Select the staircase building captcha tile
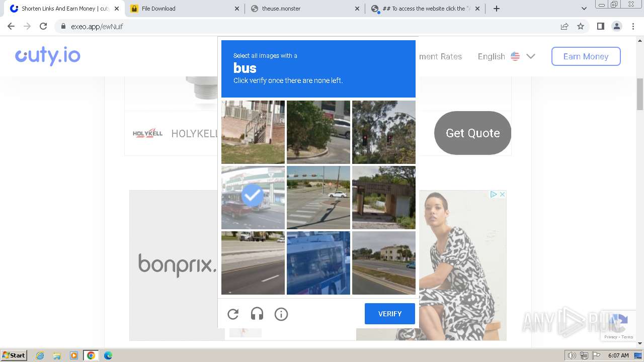Image resolution: width=644 pixels, height=362 pixels. click(x=253, y=132)
